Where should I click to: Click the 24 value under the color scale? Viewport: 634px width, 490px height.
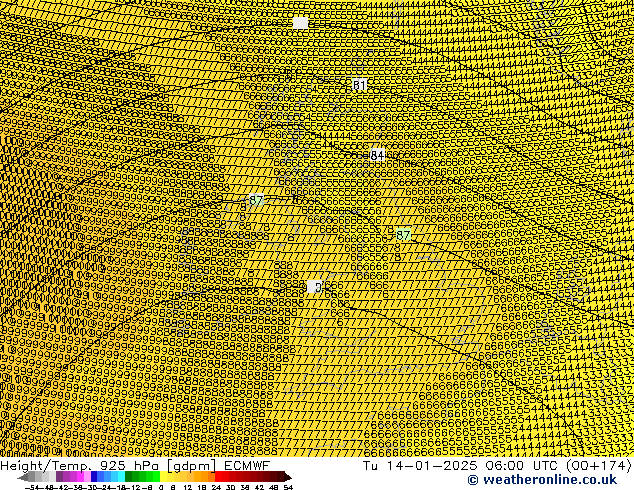pos(216,487)
